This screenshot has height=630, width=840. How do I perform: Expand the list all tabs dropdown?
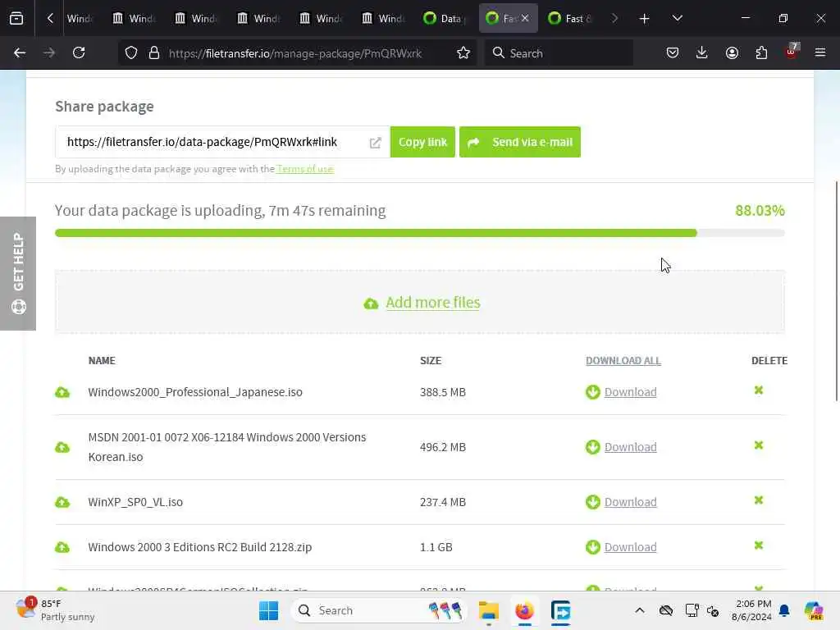(677, 18)
